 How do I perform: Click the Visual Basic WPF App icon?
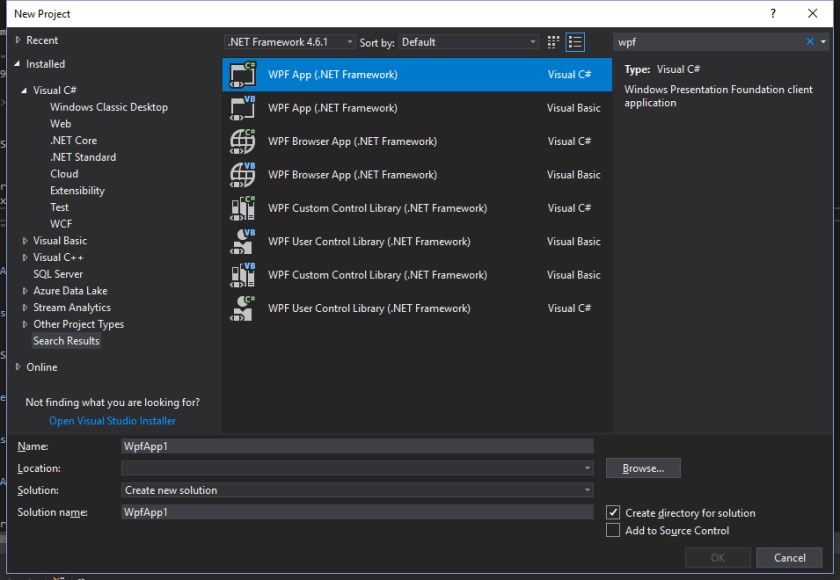(243, 108)
